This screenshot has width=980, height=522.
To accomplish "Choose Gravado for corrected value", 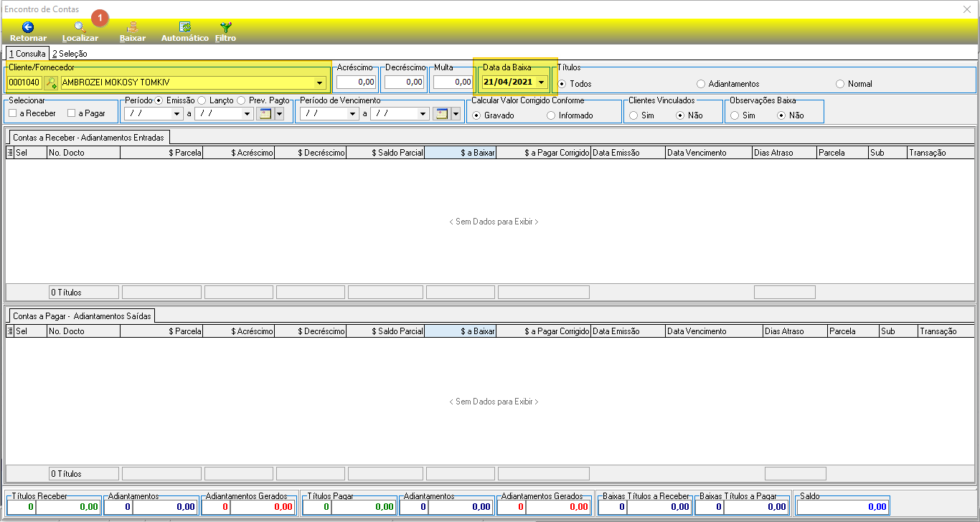I will point(476,115).
